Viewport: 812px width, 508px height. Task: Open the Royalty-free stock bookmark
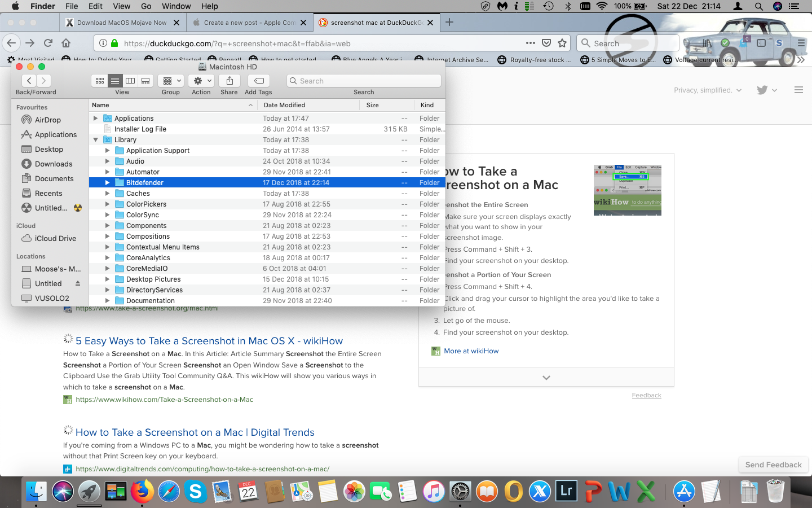pos(535,60)
